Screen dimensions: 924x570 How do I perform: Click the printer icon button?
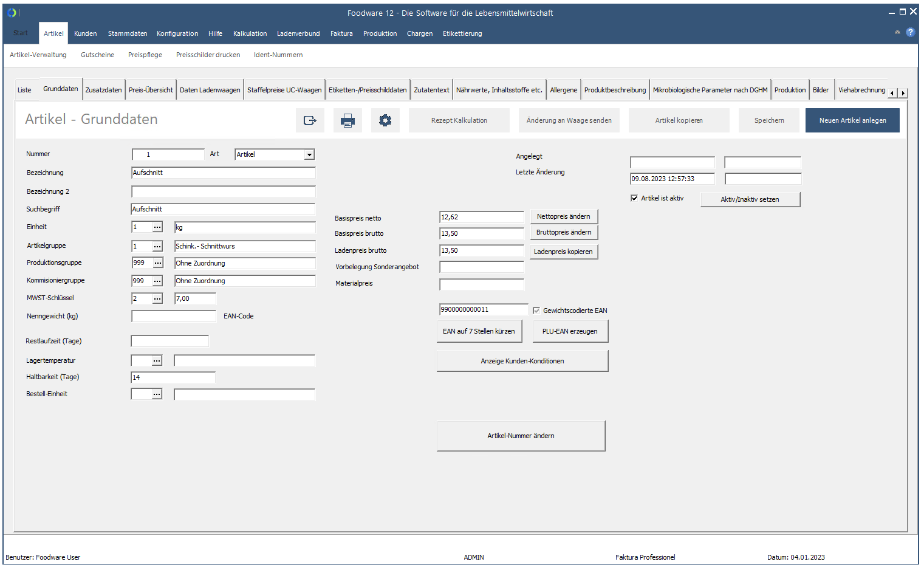pyautogui.click(x=347, y=120)
